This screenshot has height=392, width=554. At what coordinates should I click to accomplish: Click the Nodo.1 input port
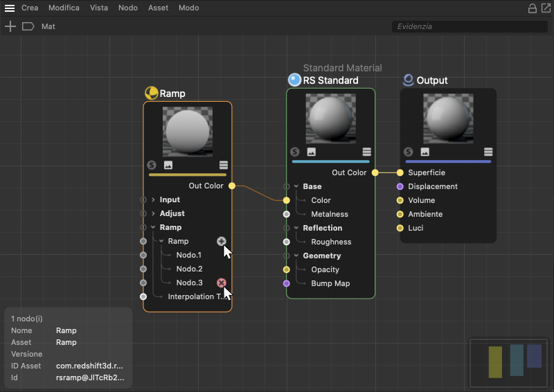tap(143, 255)
